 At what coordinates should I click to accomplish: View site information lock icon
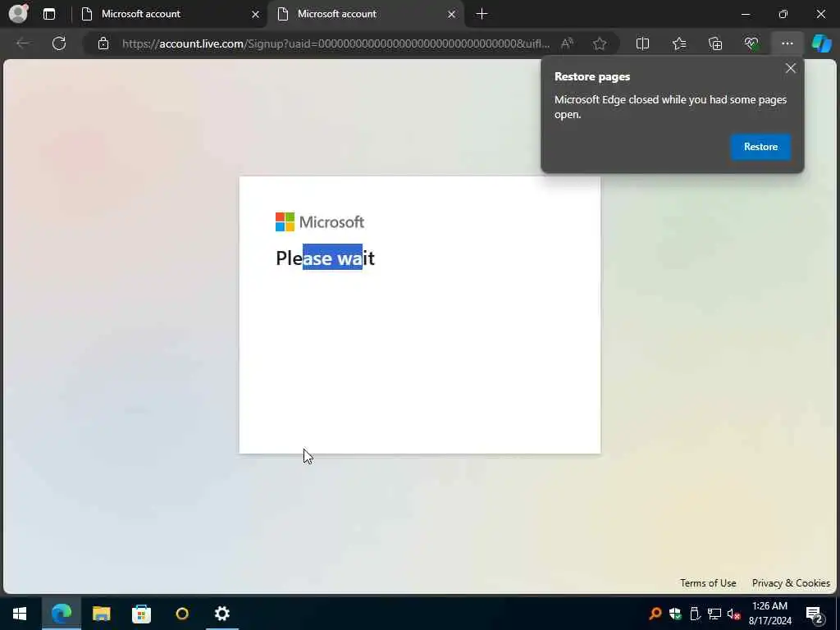click(103, 43)
